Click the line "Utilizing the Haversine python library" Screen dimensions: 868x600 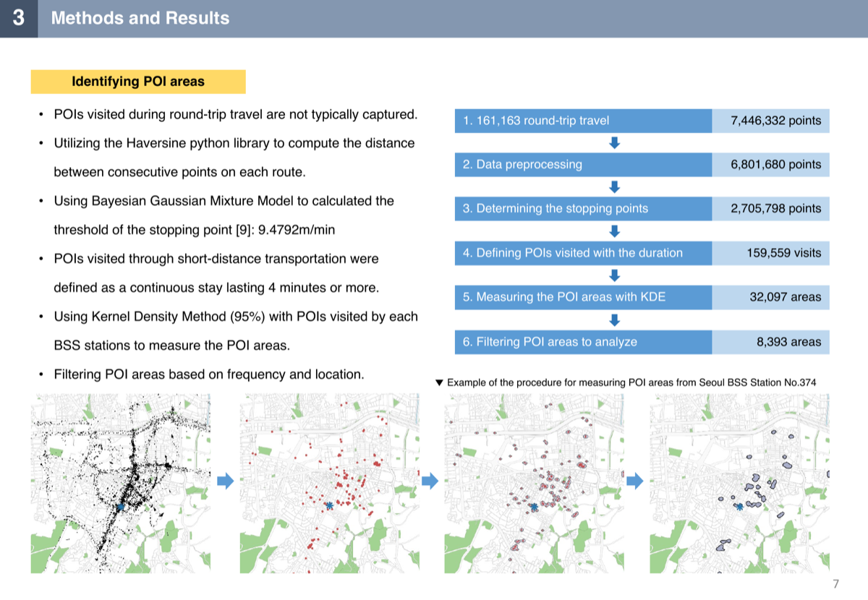pos(234,143)
